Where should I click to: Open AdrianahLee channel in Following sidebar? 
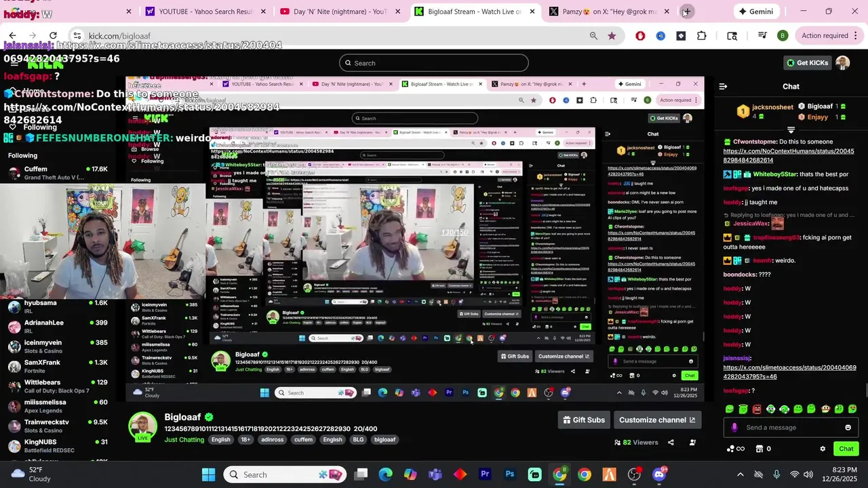(x=58, y=327)
